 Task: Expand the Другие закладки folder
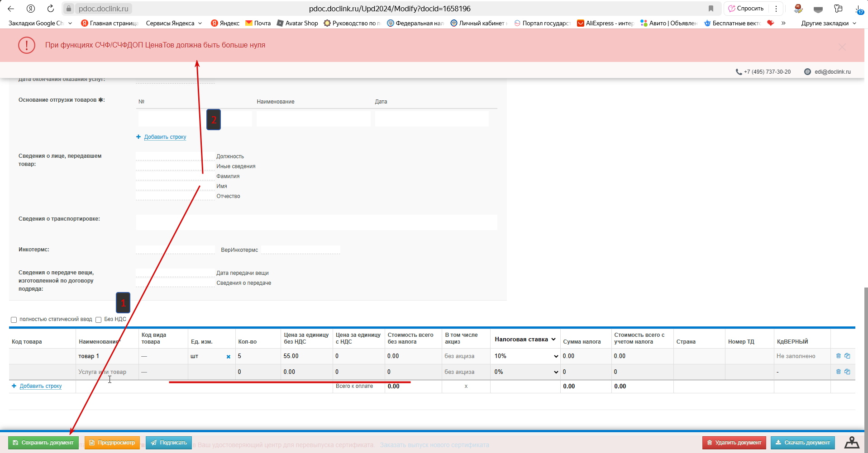click(x=829, y=23)
